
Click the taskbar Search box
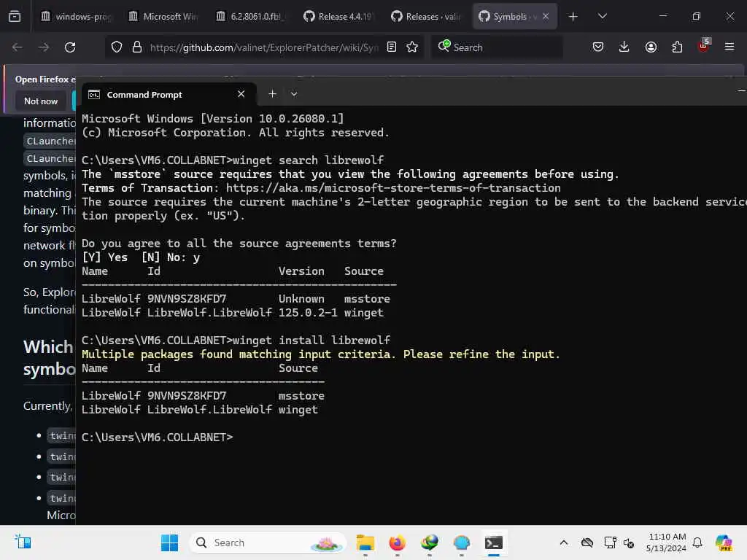(x=268, y=542)
